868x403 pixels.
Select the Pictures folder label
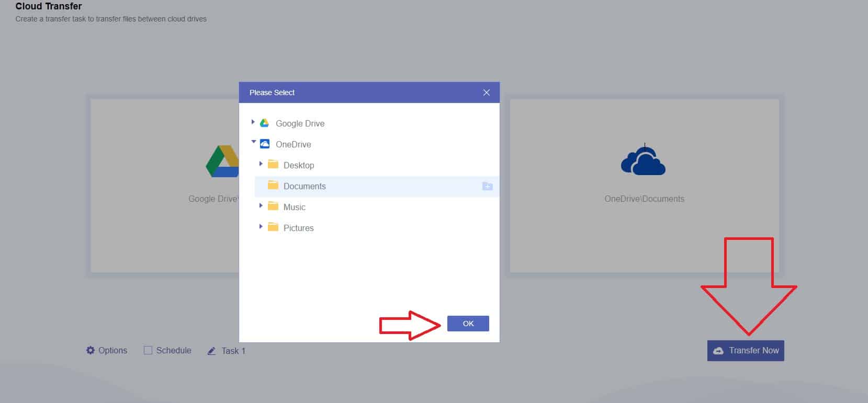(x=298, y=228)
